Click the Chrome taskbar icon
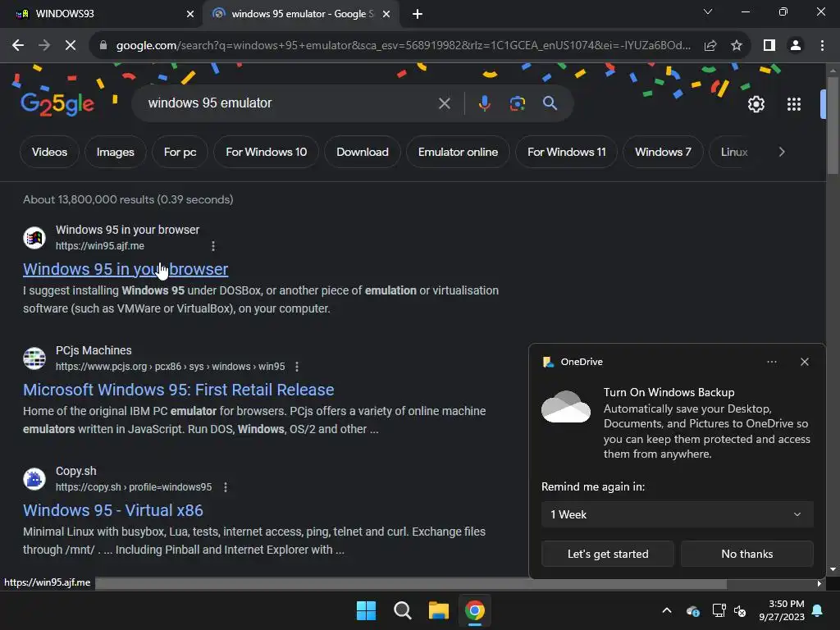Image resolution: width=840 pixels, height=630 pixels. (475, 610)
